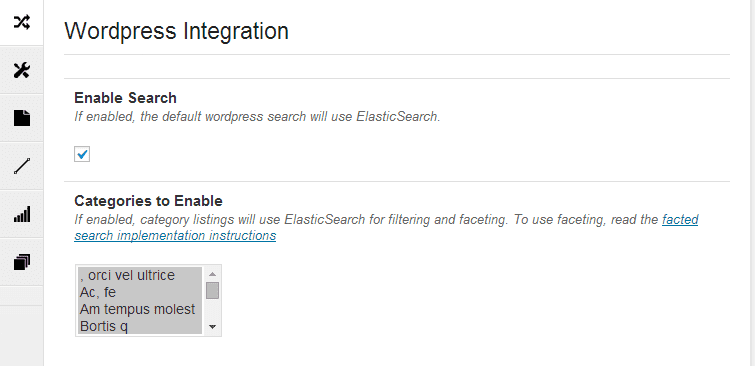This screenshot has height=366, width=755.
Task: Open the shuffle arrows sidebar tab
Action: point(22,22)
